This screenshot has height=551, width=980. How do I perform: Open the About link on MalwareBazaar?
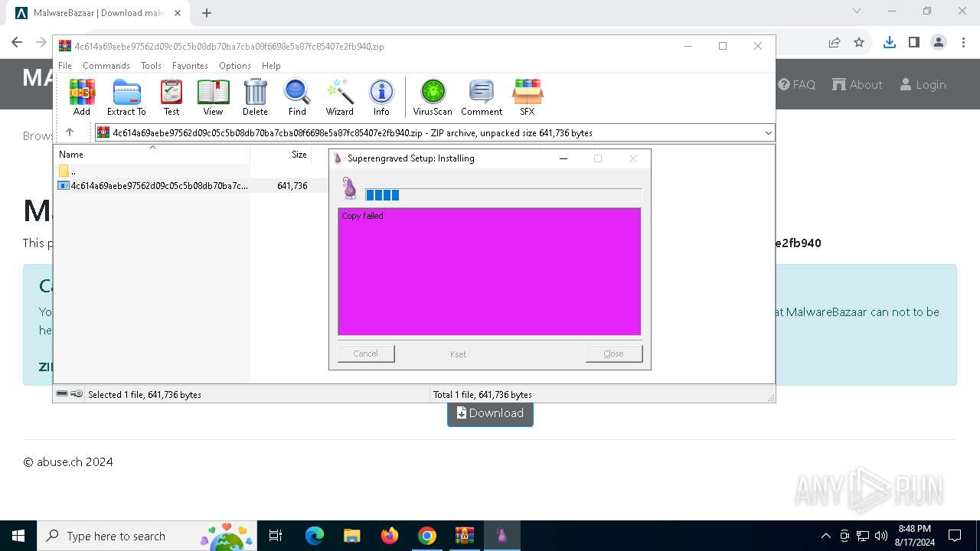point(857,85)
